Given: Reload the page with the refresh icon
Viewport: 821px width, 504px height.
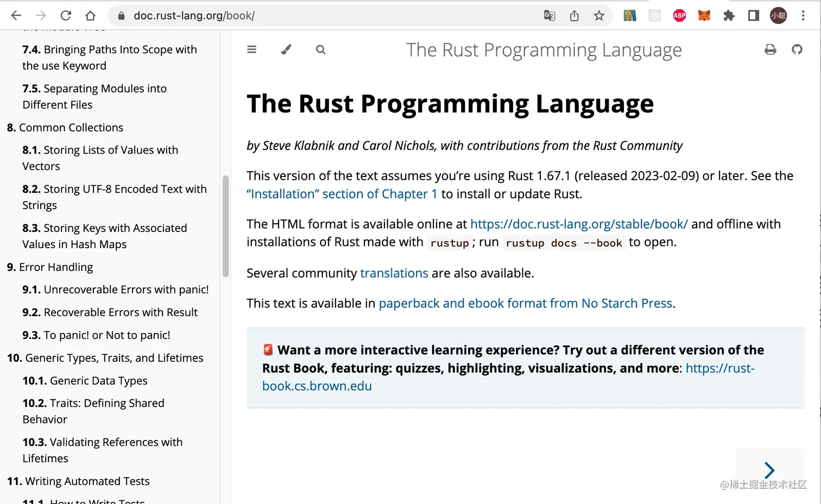Looking at the screenshot, I should point(66,15).
